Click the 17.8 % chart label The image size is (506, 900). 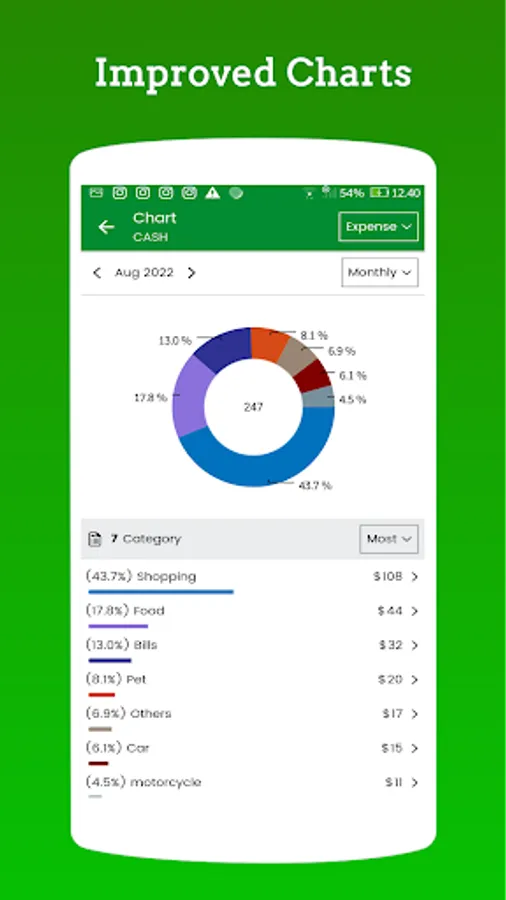(x=150, y=397)
